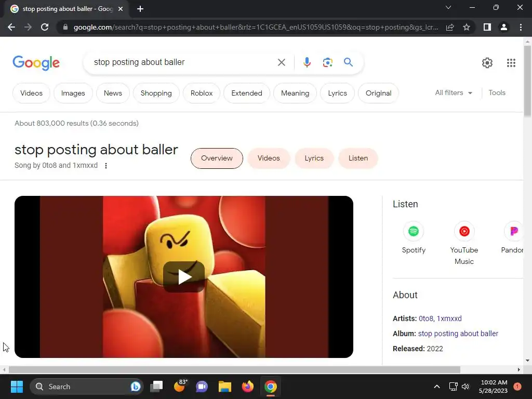Image resolution: width=532 pixels, height=399 pixels.
Task: Open a new tab with plus button
Action: pos(140,9)
